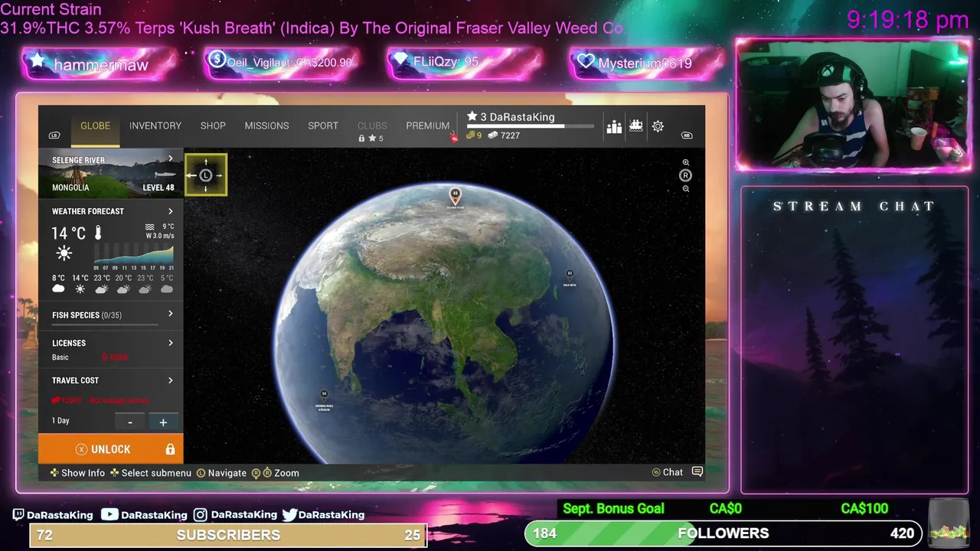
Task: Click the water waves temperature icon
Action: 150,227
